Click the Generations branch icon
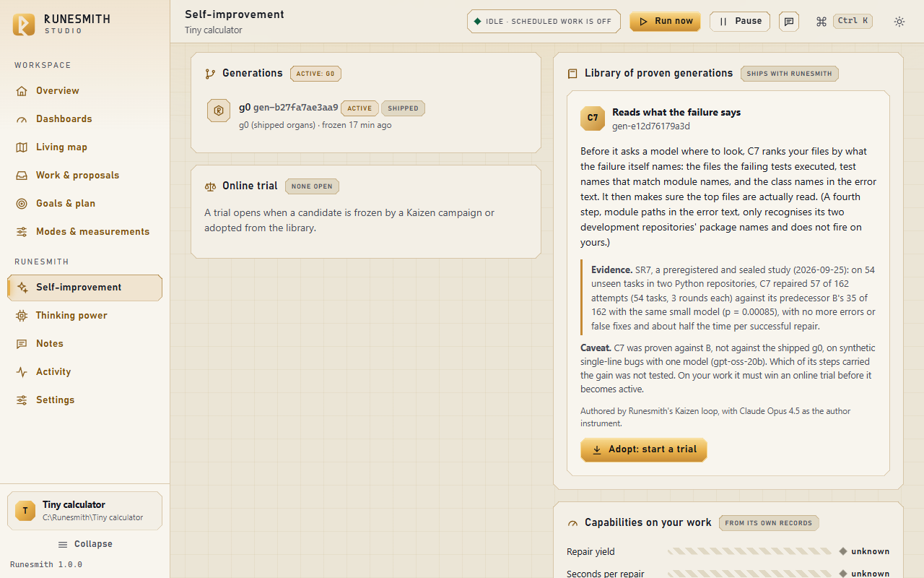 [210, 74]
